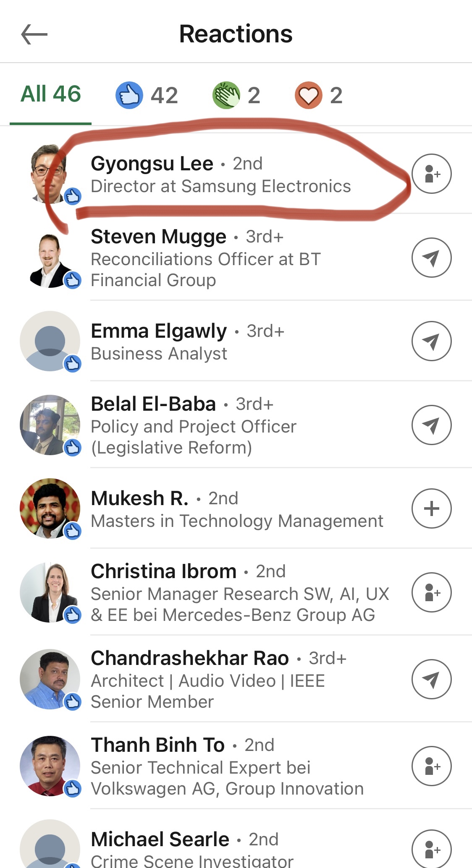Tap message icon beside Belal El-Baba

(431, 425)
